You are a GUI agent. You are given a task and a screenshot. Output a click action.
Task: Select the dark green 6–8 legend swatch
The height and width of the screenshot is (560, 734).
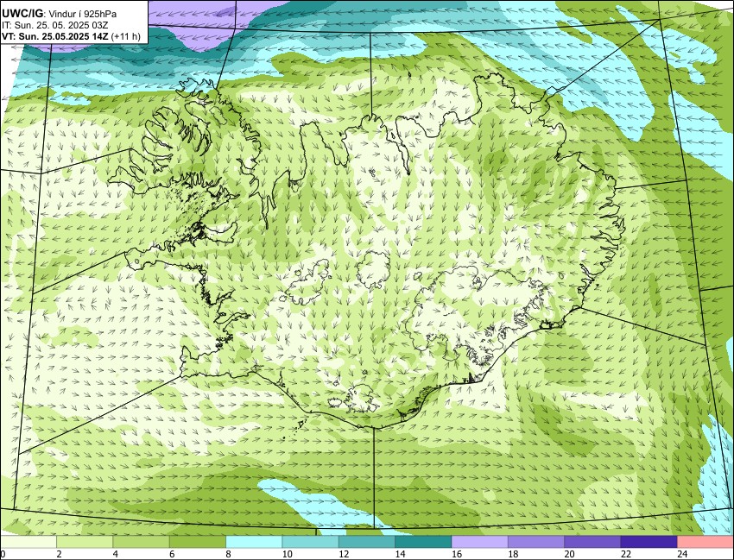(198, 542)
